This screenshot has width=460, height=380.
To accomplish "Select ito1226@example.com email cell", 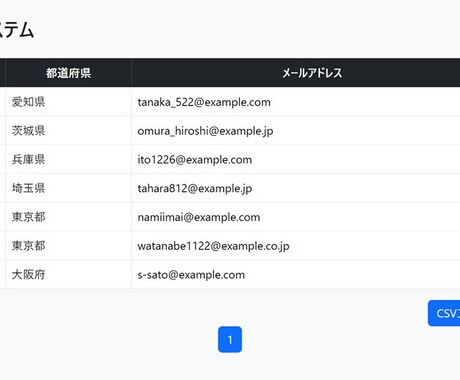I will pyautogui.click(x=296, y=159).
